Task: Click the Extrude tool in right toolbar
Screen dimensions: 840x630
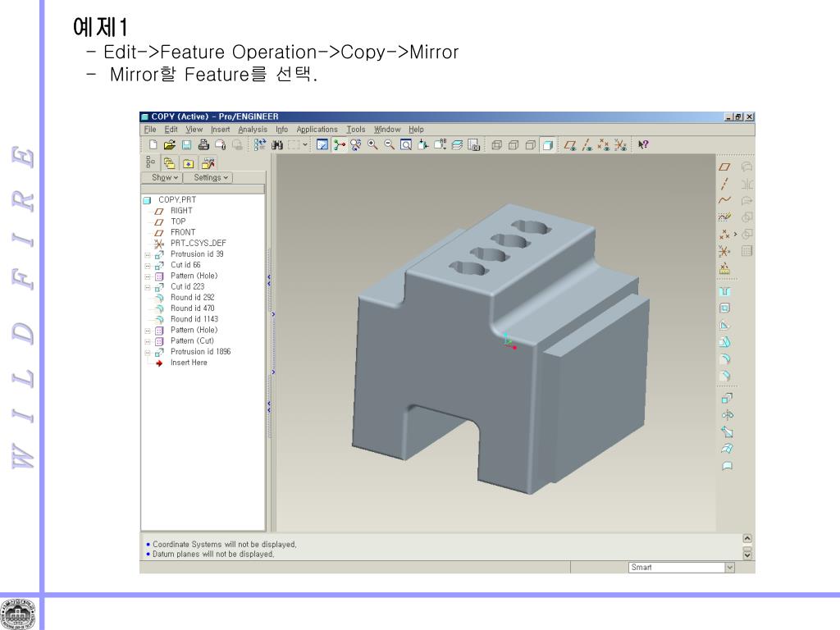Action: click(725, 398)
